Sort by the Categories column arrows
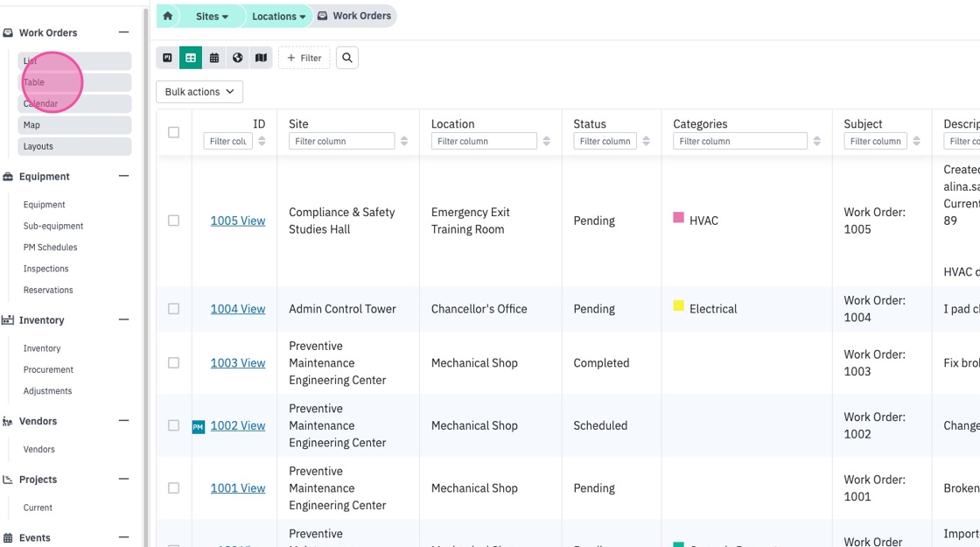Screen dimensions: 980x547 point(817,141)
